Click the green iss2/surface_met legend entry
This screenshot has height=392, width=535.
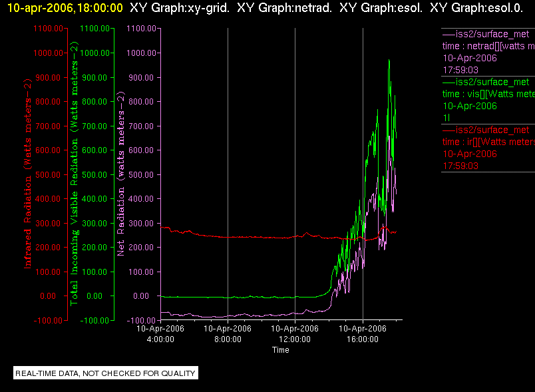point(486,82)
